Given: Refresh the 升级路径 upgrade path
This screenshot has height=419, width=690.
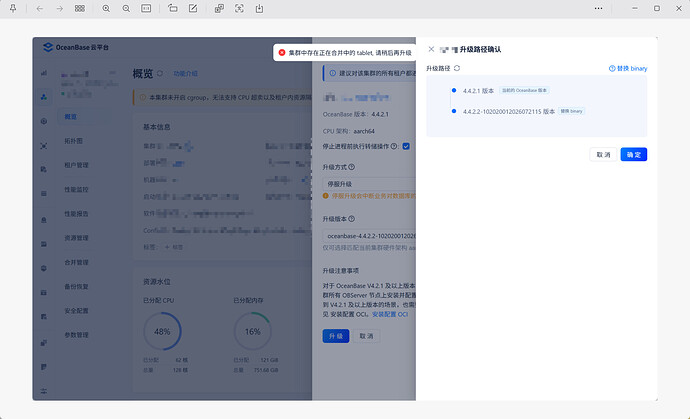Looking at the screenshot, I should tap(457, 68).
